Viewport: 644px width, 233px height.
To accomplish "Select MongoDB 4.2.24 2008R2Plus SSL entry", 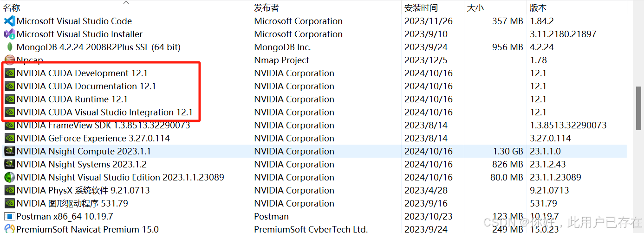I will (x=98, y=47).
